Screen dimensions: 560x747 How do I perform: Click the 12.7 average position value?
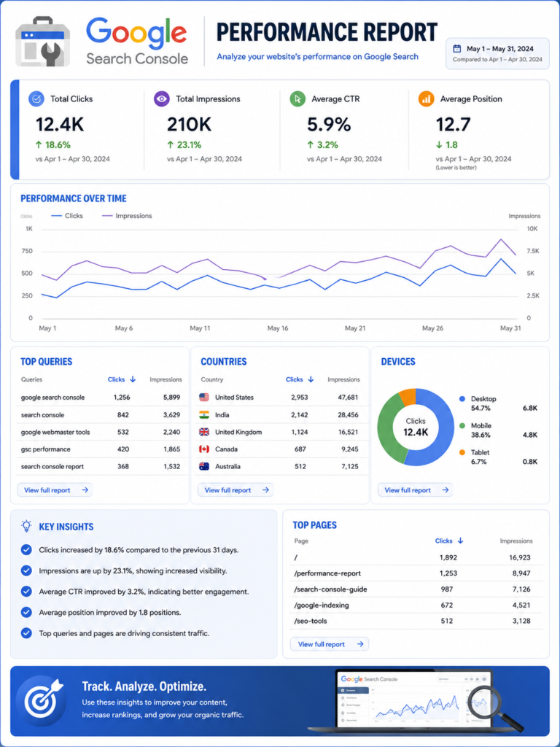pyautogui.click(x=453, y=124)
